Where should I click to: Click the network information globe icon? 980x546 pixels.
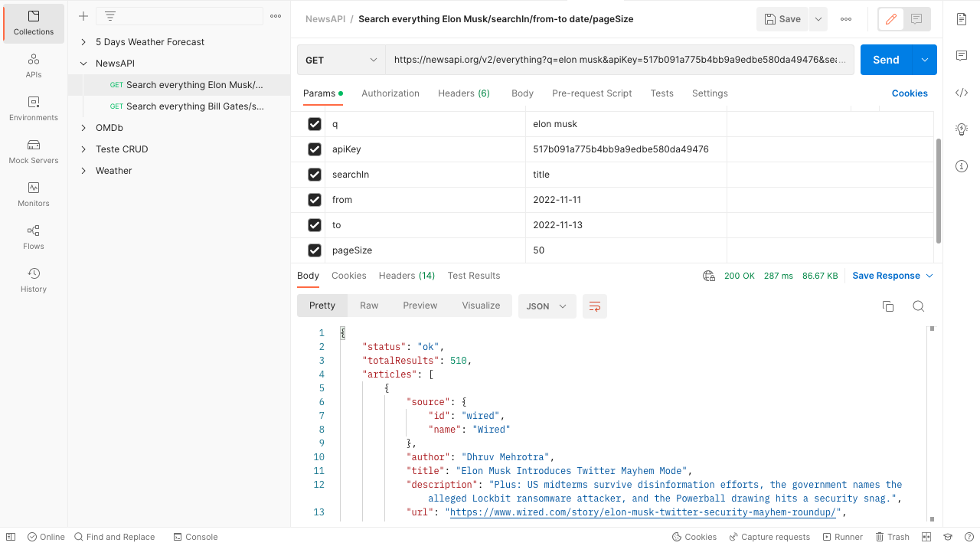(709, 276)
